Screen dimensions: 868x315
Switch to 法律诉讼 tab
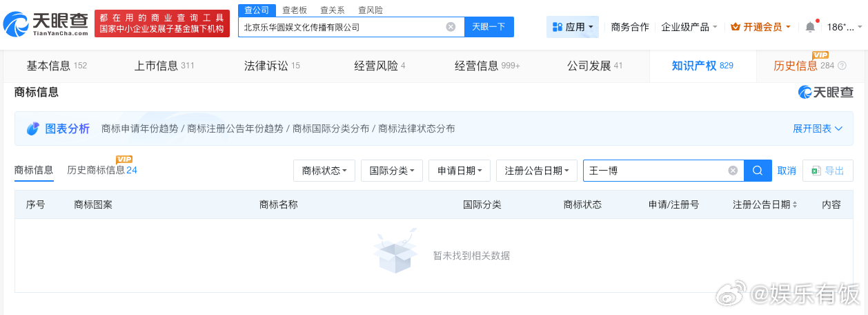pos(272,66)
